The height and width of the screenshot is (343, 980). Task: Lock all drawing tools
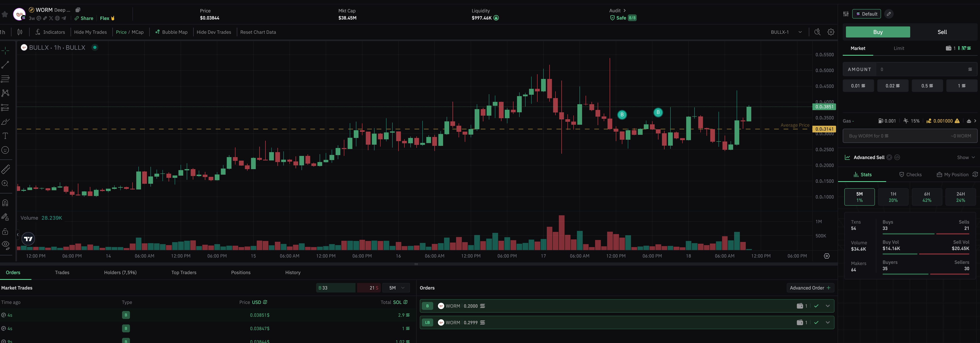5,231
